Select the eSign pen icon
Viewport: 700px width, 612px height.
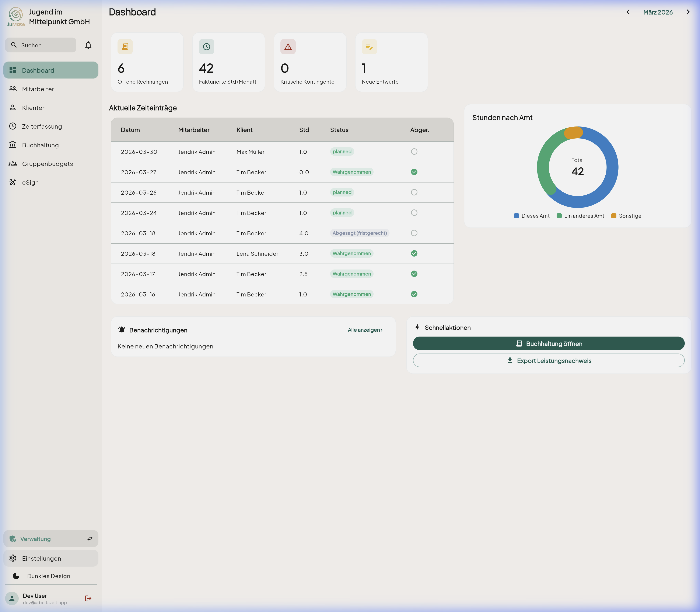[x=13, y=182]
